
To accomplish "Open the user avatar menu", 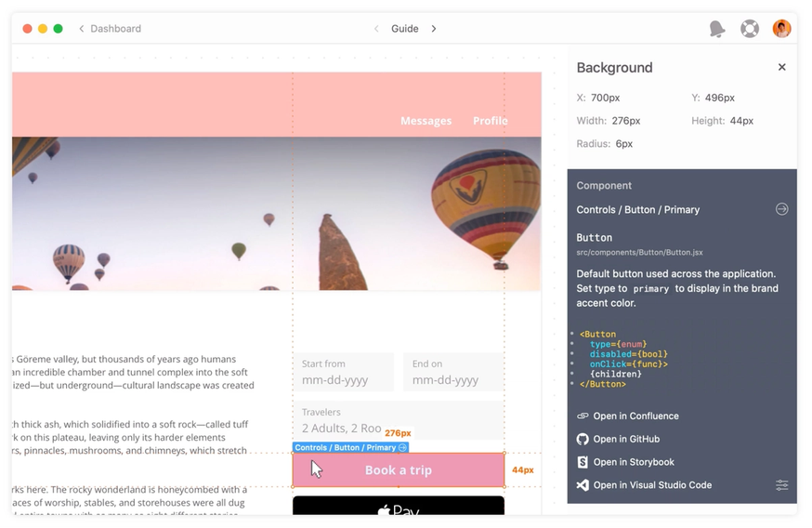I will coord(781,29).
